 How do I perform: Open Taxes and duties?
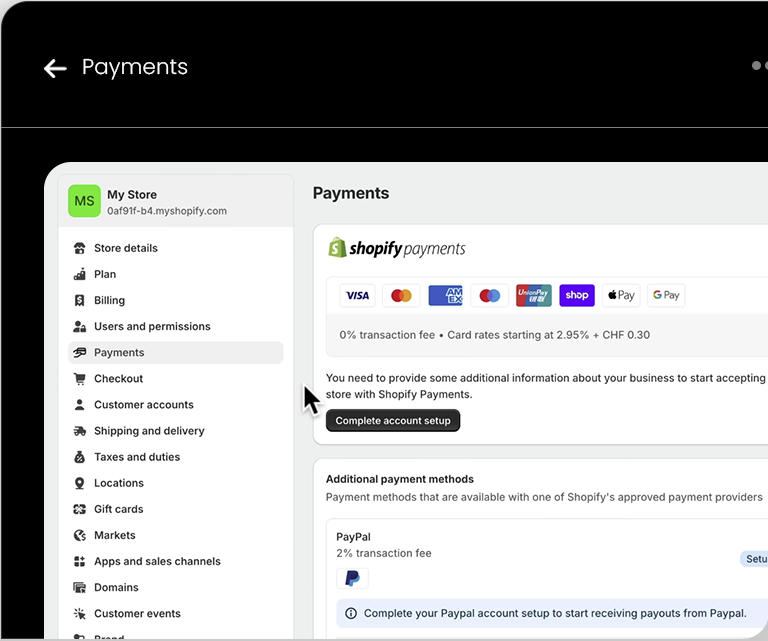point(175,457)
